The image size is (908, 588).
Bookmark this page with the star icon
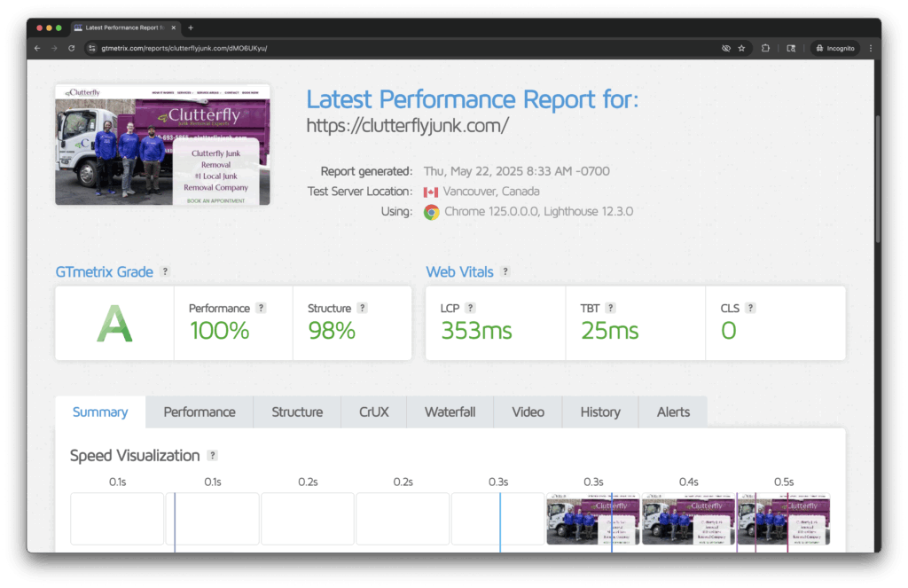[741, 49]
